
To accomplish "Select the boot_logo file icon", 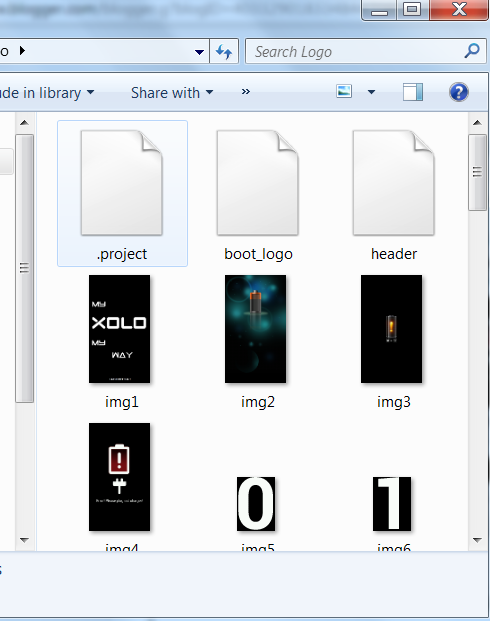I will tap(257, 183).
